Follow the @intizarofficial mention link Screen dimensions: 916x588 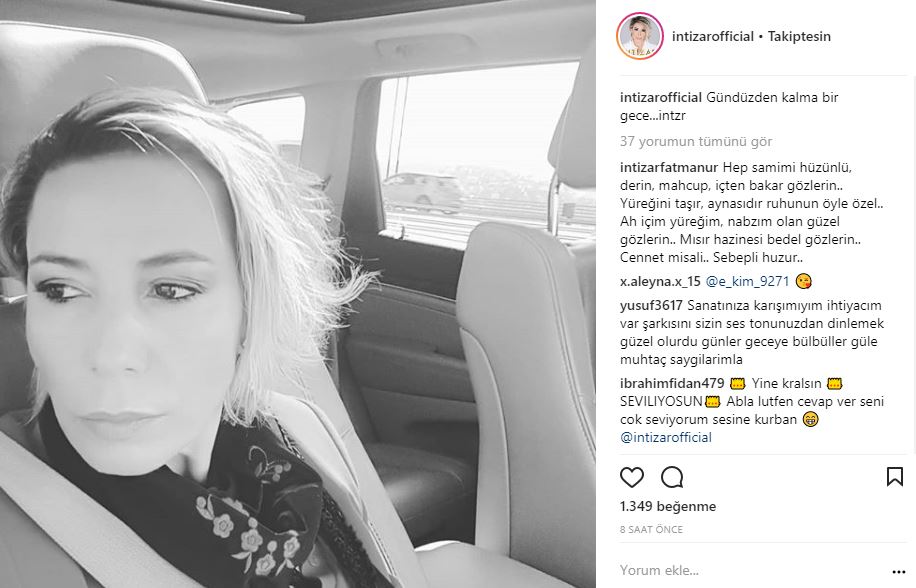pyautogui.click(x=666, y=437)
